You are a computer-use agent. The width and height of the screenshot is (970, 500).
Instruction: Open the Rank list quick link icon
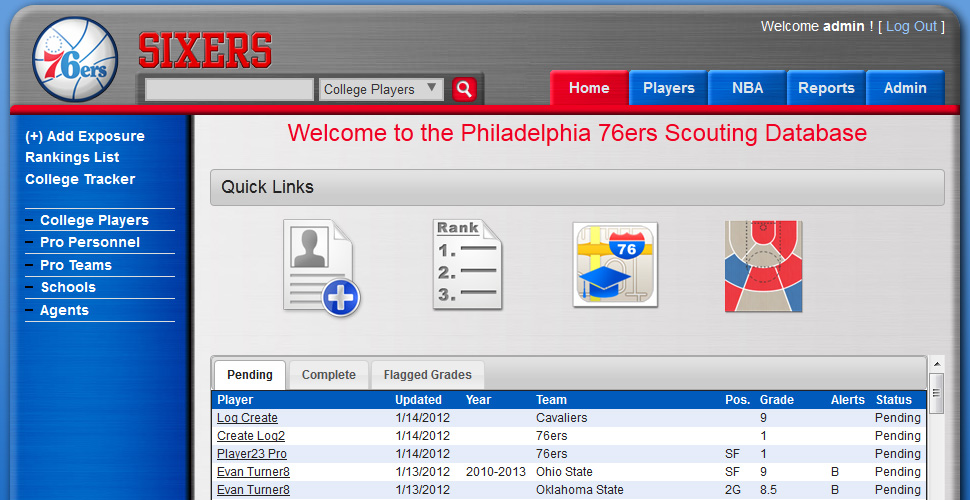[x=467, y=264]
